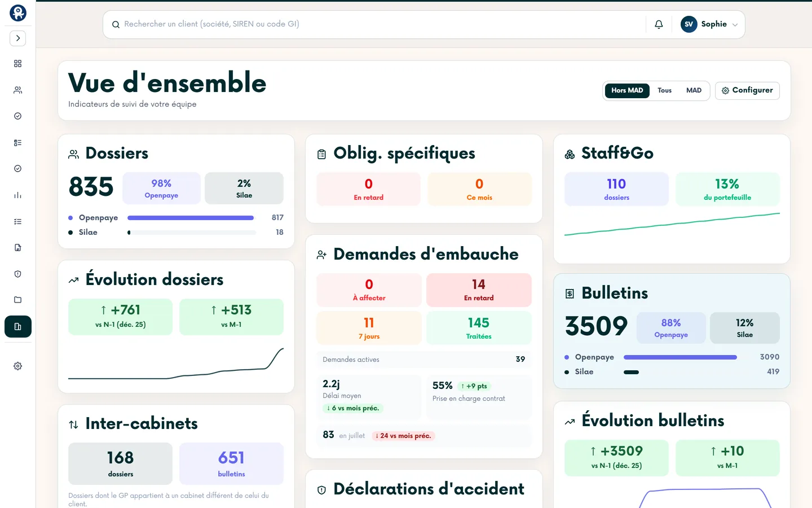Open the 98% Openpaye tile in Dossiers
This screenshot has width=812, height=508.
(161, 189)
